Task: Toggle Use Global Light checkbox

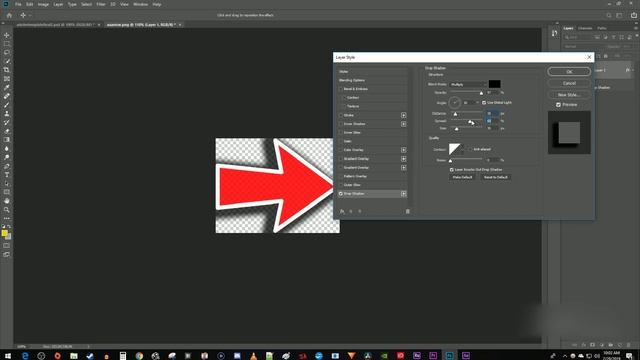Action: tap(484, 102)
